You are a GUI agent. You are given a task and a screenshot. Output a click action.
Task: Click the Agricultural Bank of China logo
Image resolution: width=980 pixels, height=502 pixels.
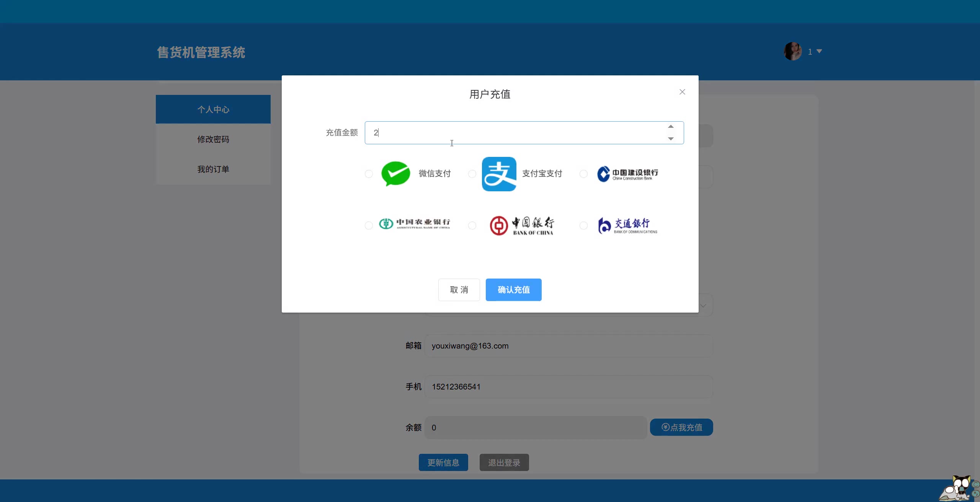click(x=414, y=224)
